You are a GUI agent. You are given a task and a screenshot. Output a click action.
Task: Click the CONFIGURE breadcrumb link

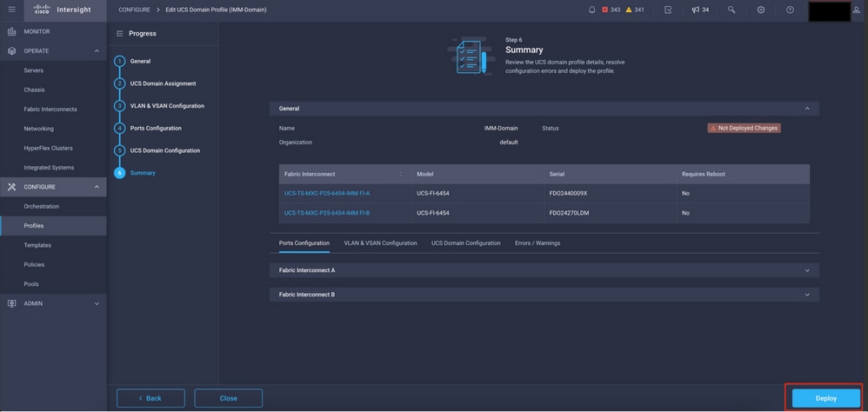[x=134, y=10]
